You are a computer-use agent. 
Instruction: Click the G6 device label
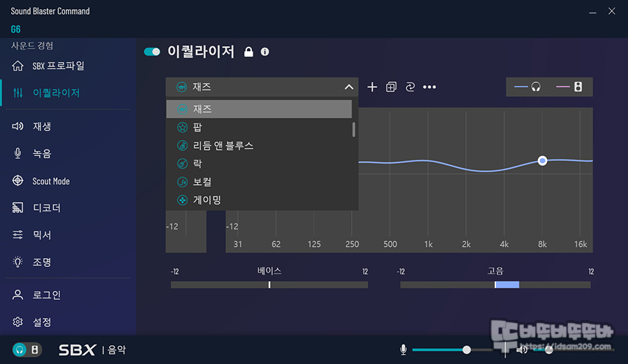pyautogui.click(x=15, y=29)
